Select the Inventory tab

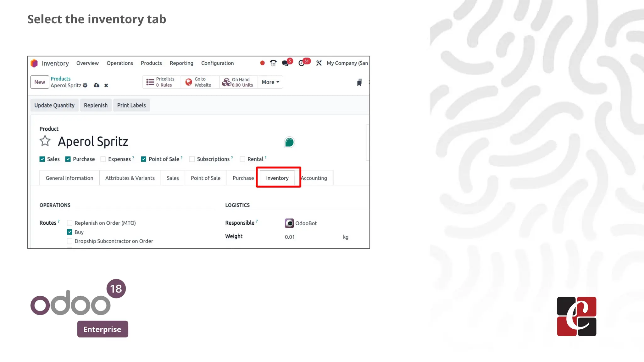pyautogui.click(x=277, y=178)
